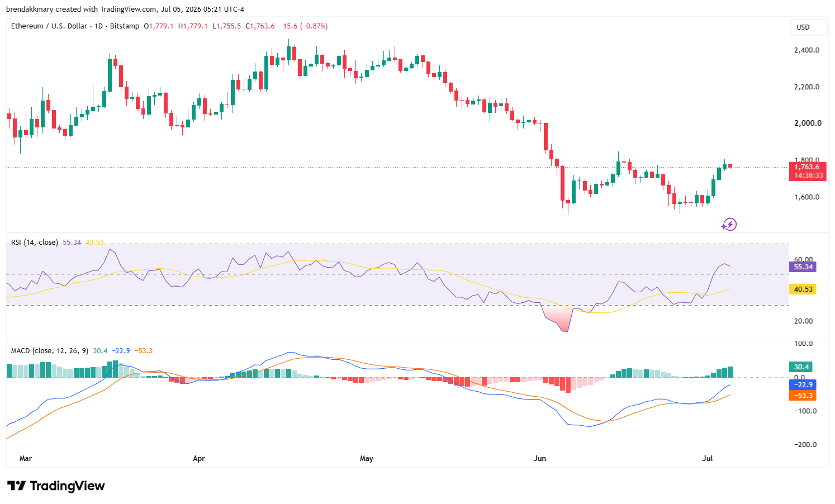The width and height of the screenshot is (835, 504).
Task: Click the purple 55.34 tag on RSI axis
Action: [803, 267]
